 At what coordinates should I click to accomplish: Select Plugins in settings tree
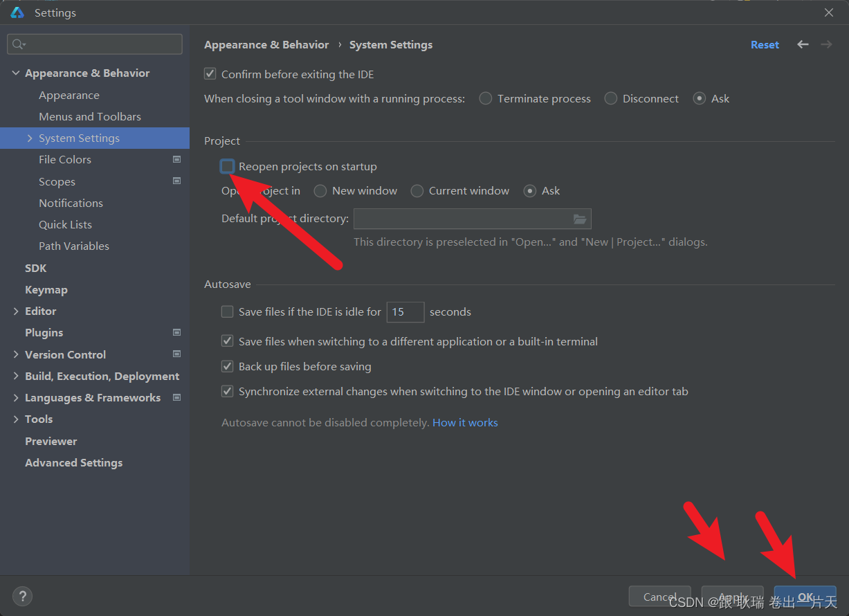click(44, 332)
